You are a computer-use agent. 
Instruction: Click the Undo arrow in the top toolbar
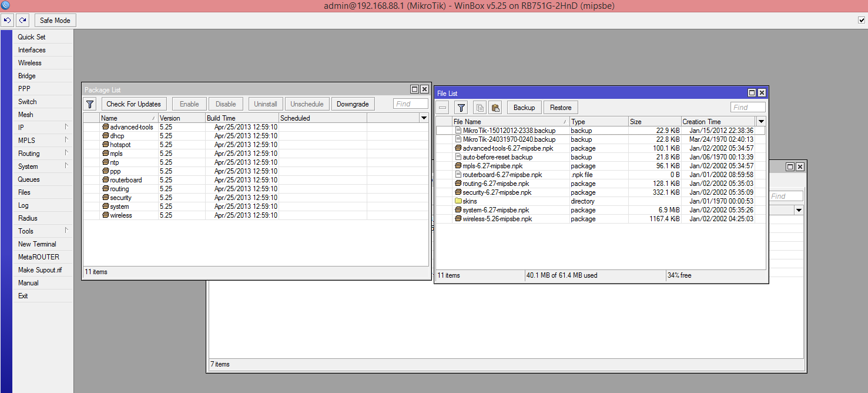click(7, 21)
